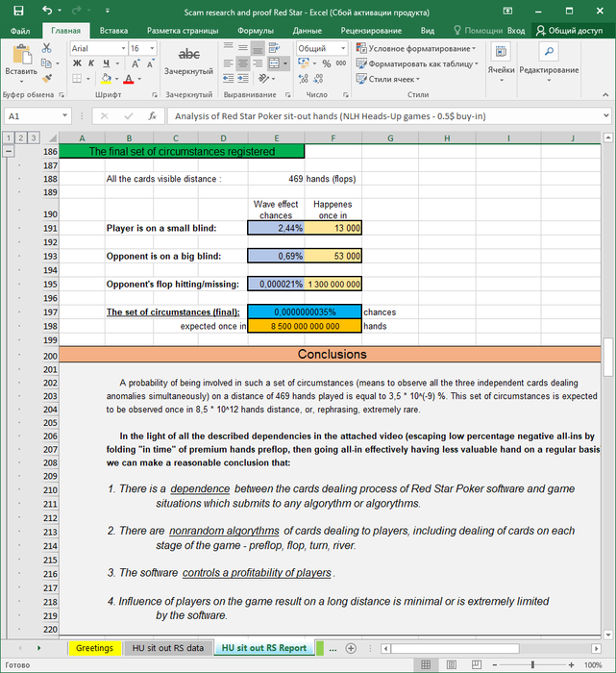The image size is (616, 673).
Task: Open the Формулы ribbon tab
Action: [x=256, y=31]
